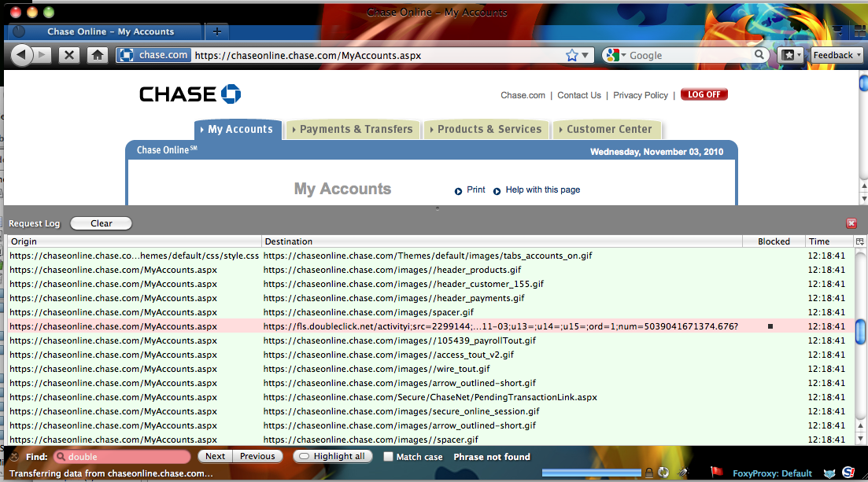Click the page loading progress bar
The height and width of the screenshot is (482, 868).
[591, 473]
